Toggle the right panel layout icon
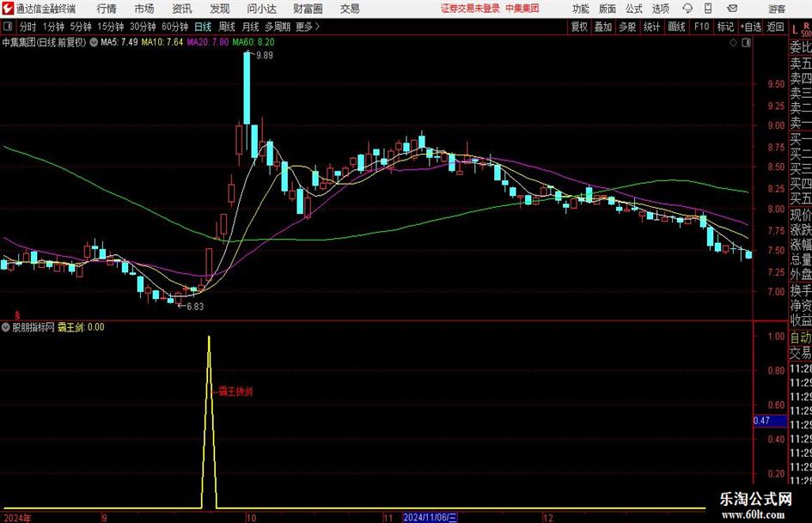This screenshot has height=523, width=812. point(746,42)
